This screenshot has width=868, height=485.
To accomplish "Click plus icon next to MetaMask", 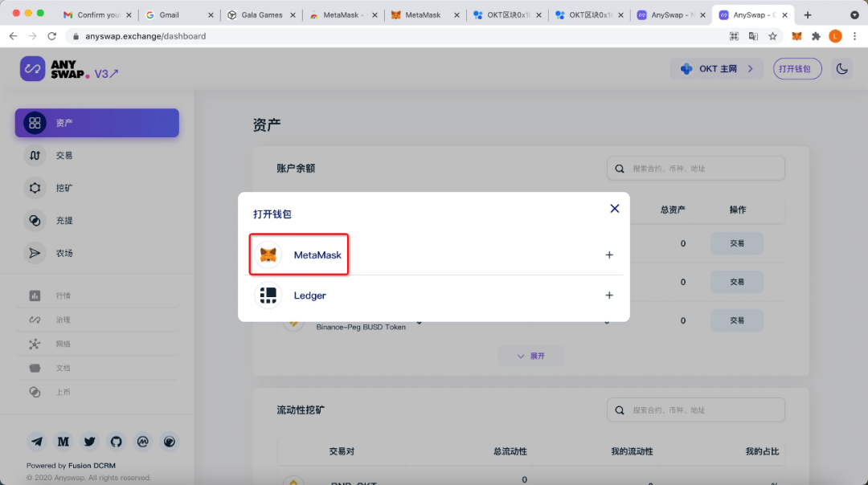I will click(609, 255).
